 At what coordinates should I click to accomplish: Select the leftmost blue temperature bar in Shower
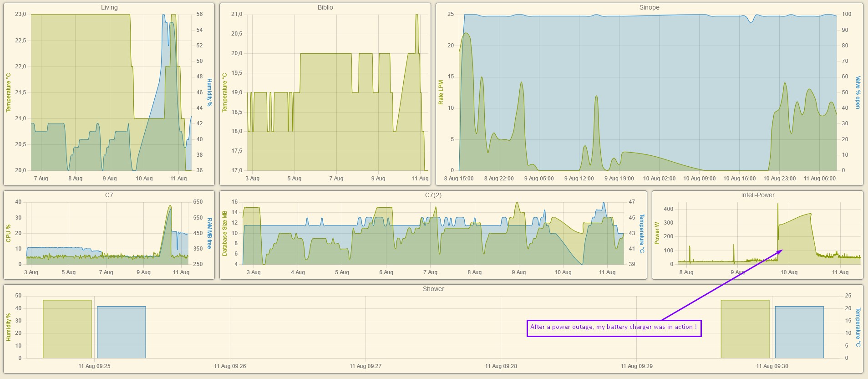121,332
